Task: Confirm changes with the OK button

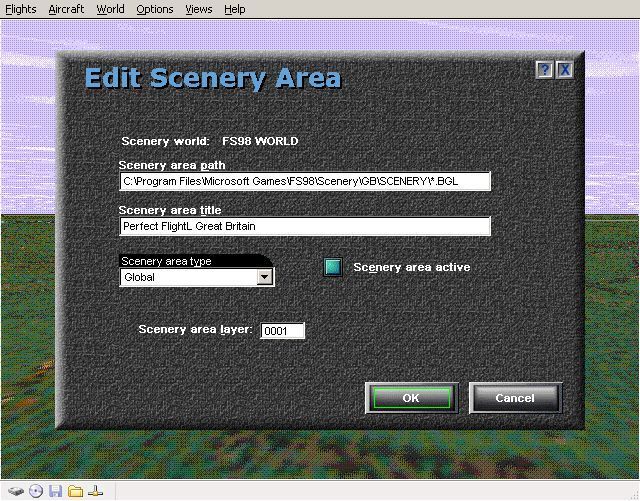Action: 412,398
